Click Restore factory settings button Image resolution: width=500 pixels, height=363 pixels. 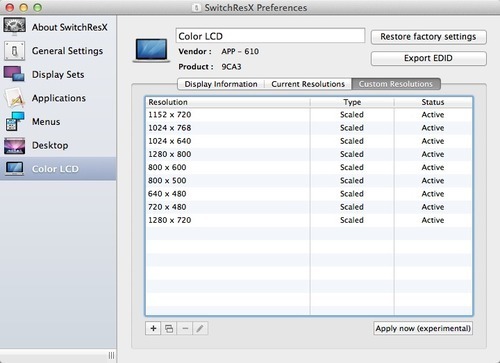click(x=428, y=37)
